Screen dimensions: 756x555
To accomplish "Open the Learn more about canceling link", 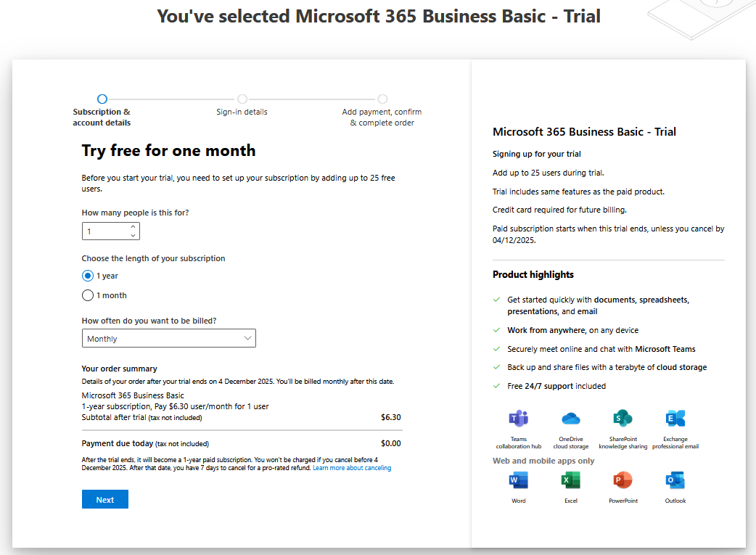I will tap(352, 469).
